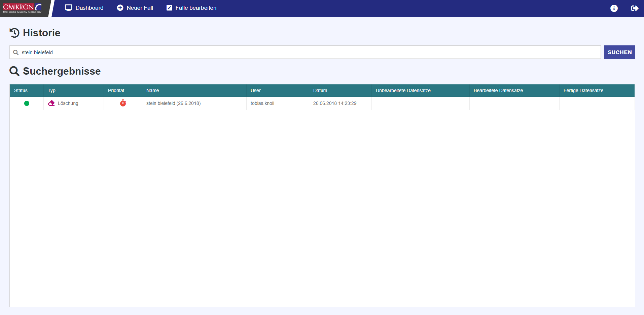Open the Dashboard menu item
This screenshot has width=644, height=315.
click(x=84, y=8)
